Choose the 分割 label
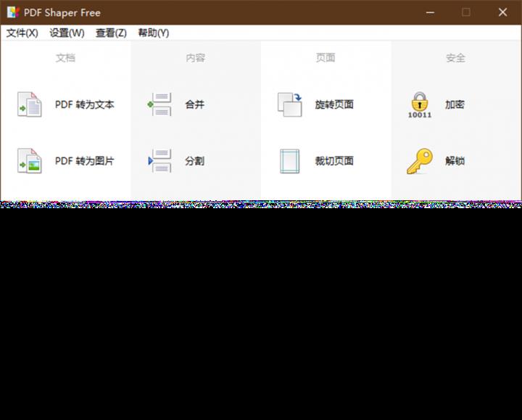Image resolution: width=522 pixels, height=420 pixels. [195, 161]
